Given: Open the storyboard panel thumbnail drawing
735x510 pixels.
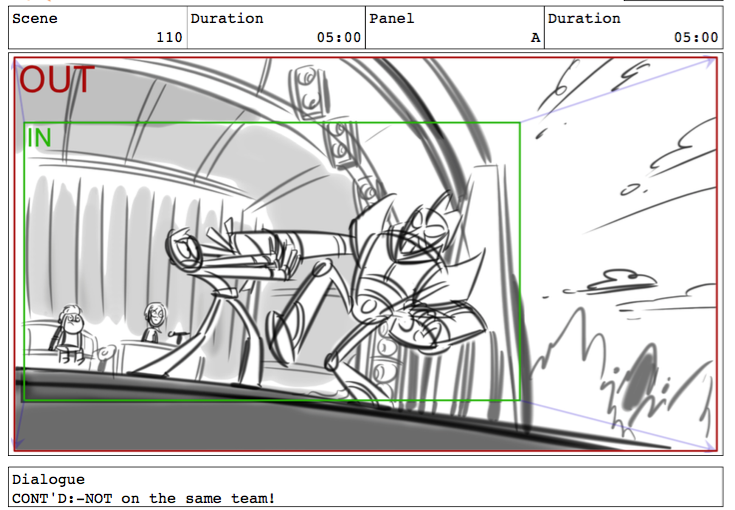Looking at the screenshot, I should [366, 254].
